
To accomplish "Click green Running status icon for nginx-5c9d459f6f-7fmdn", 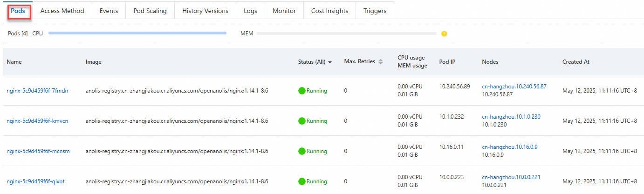I will (x=301, y=91).
